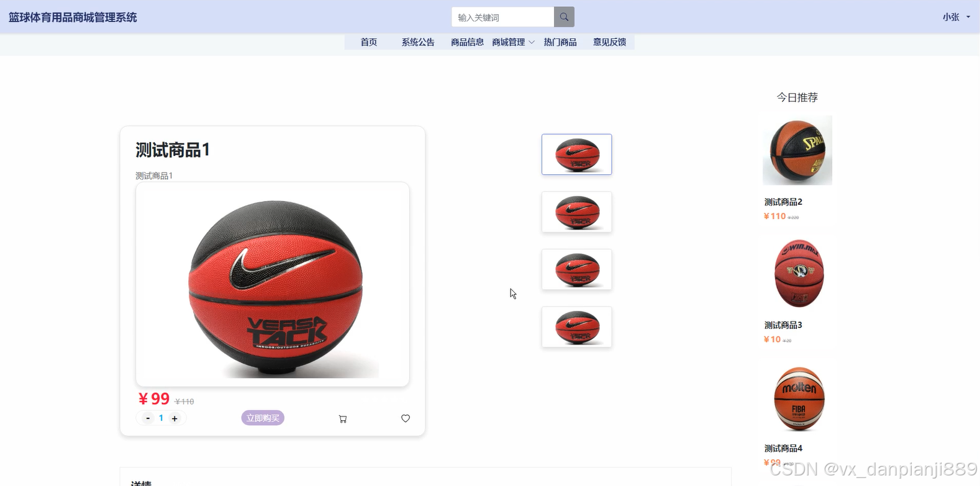This screenshot has width=980, height=486.
Task: Open 商品信息 menu item
Action: point(467,42)
